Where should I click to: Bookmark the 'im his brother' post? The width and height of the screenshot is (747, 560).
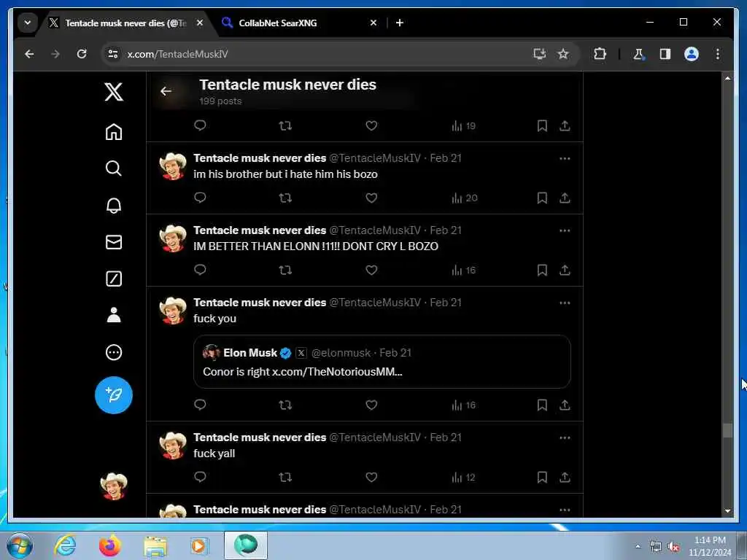[x=542, y=198]
